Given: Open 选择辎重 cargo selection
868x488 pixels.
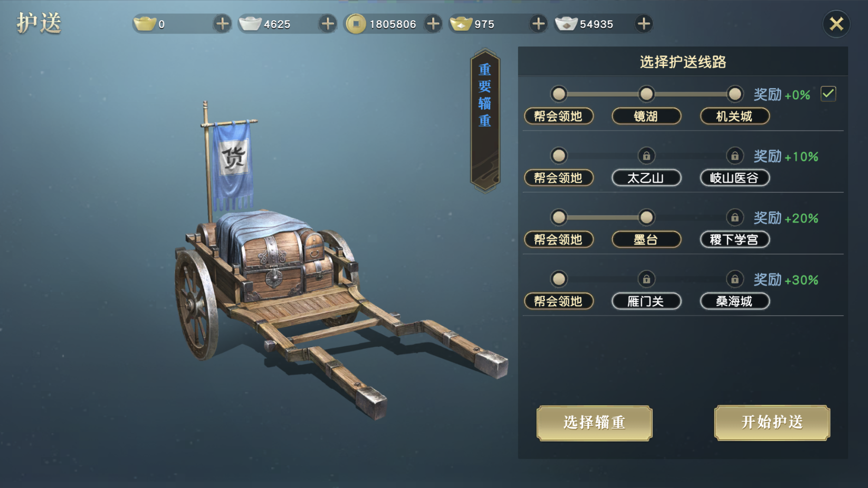Looking at the screenshot, I should pyautogui.click(x=594, y=423).
